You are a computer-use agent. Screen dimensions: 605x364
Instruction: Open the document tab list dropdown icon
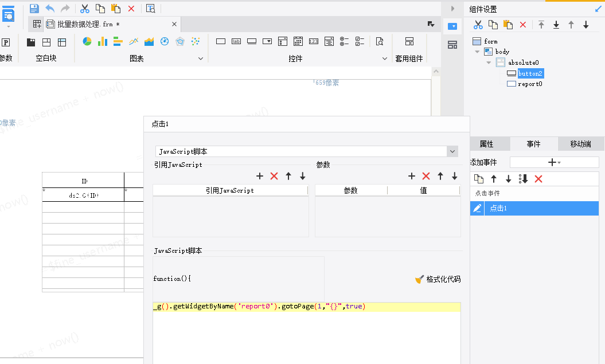point(431,24)
